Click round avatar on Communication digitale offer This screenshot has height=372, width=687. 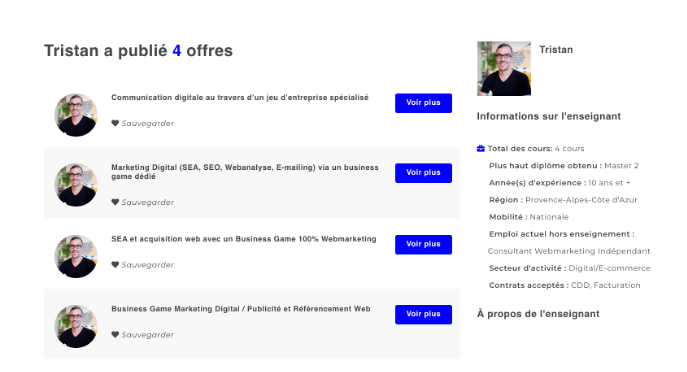76,115
